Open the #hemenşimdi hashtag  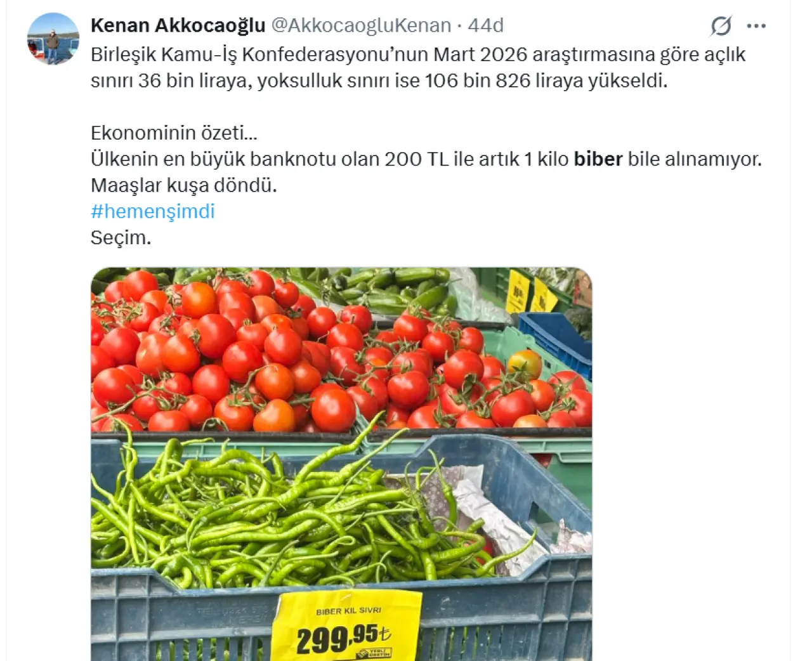[x=153, y=211]
